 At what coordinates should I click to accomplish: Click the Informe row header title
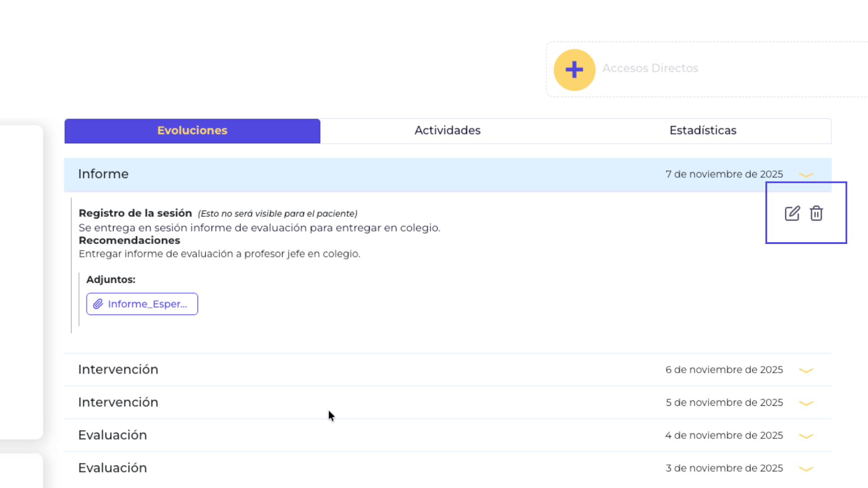(x=103, y=174)
